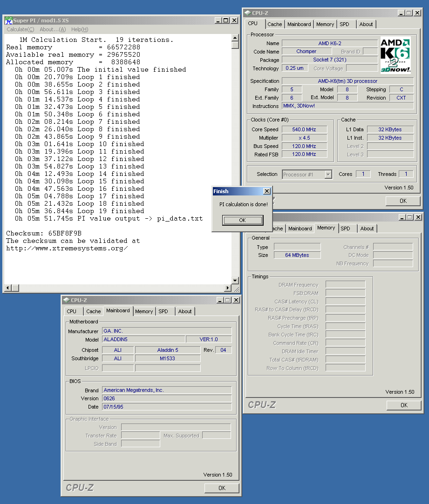The height and width of the screenshot is (504, 429).
Task: Click the 07/15/95 BIOS date value
Action: click(167, 407)
